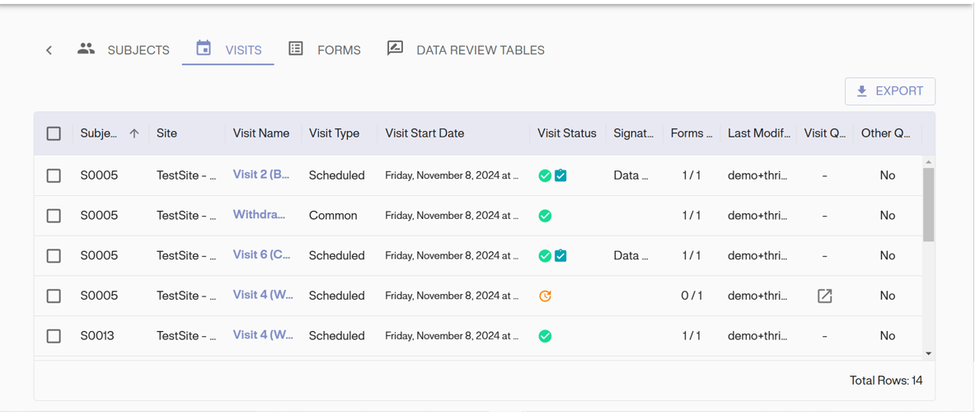Click the blue signed clipboard icon for Visit 2

560,175
